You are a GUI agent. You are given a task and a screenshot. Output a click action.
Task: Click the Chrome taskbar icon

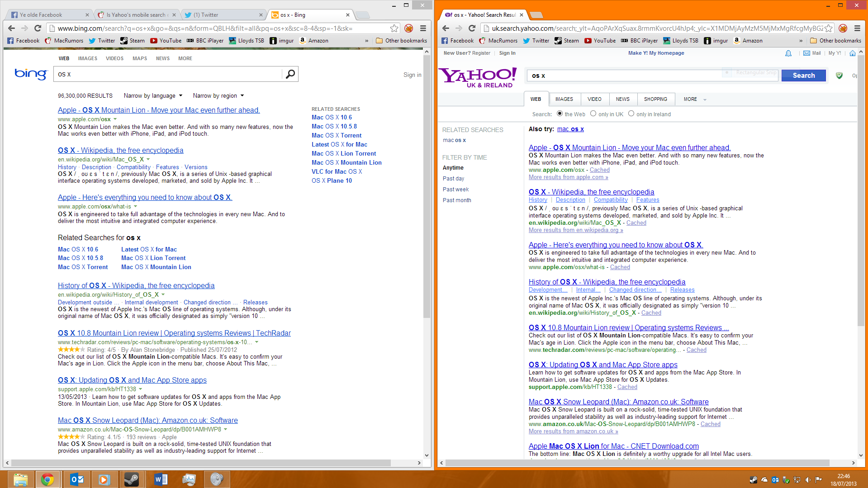(47, 479)
